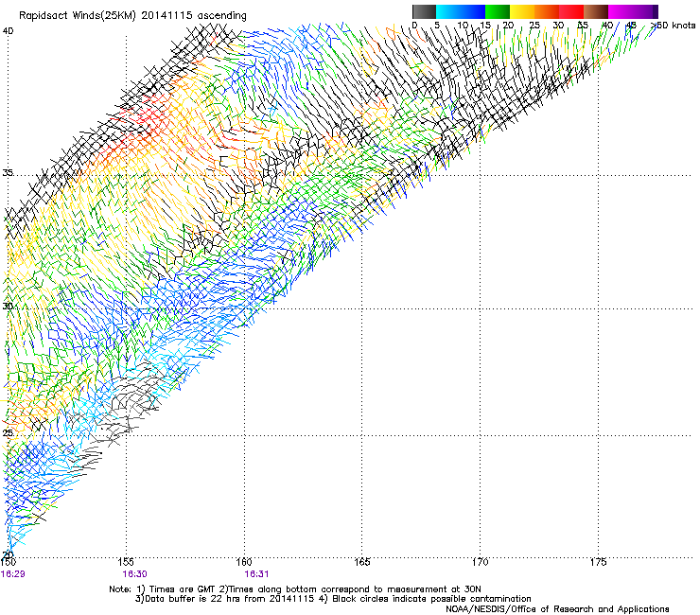The image size is (700, 615).
Task: Click the yellow 20-25 knots legend swatch
Action: pos(522,11)
